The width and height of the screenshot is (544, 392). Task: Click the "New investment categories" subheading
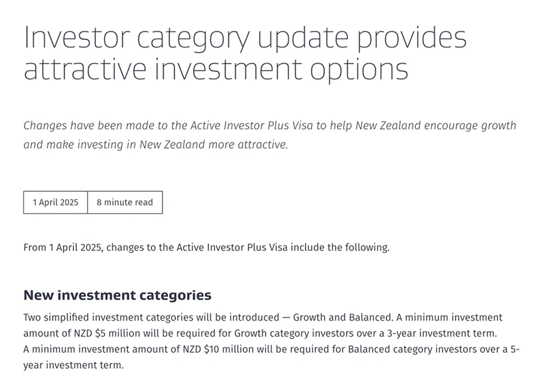[x=117, y=295]
